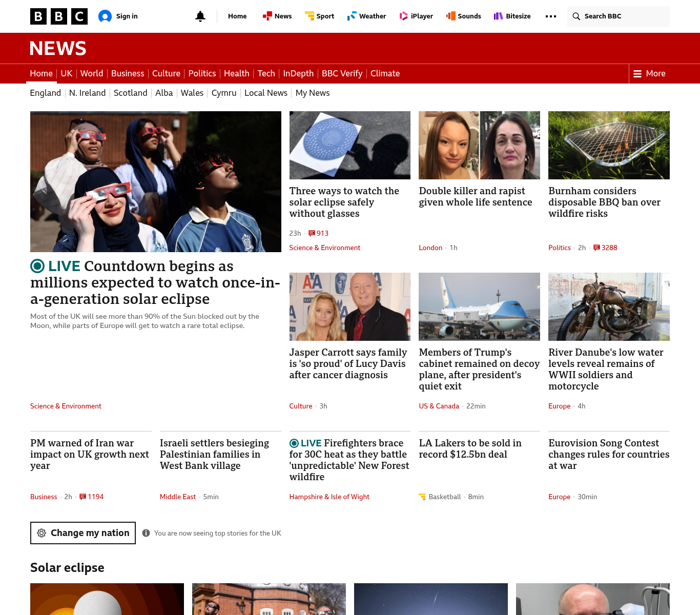Open N. Ireland regional news
Screen dimensions: 700x615
click(88, 93)
